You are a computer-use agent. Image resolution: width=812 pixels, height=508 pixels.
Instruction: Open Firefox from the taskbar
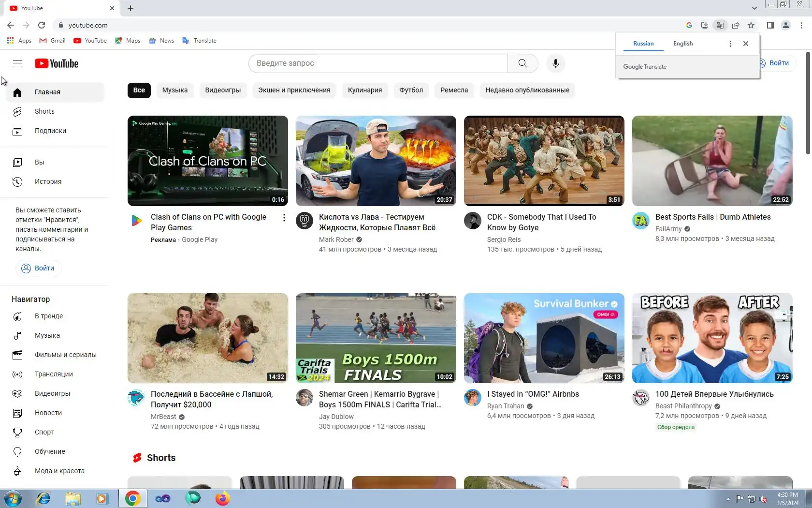tap(222, 498)
